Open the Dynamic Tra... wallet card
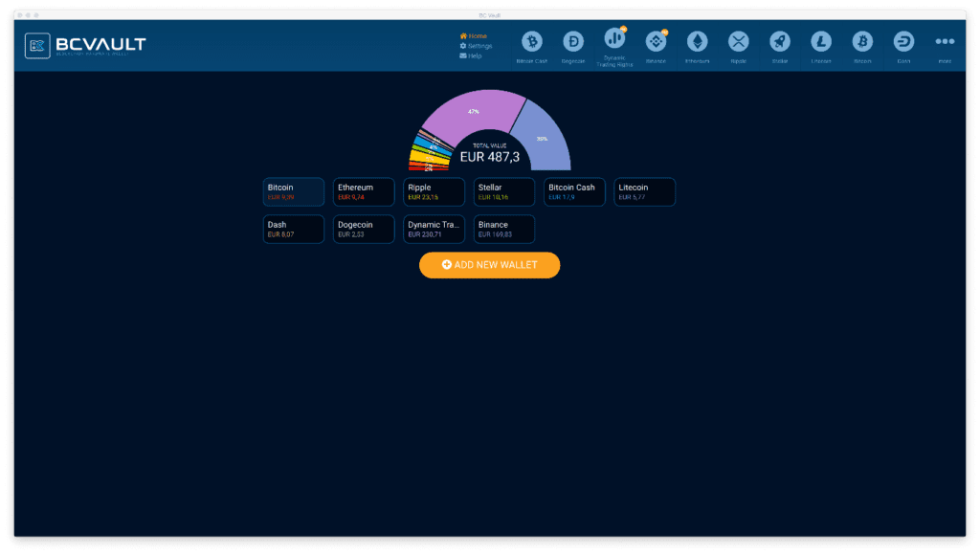The width and height of the screenshot is (980, 554). pos(434,230)
